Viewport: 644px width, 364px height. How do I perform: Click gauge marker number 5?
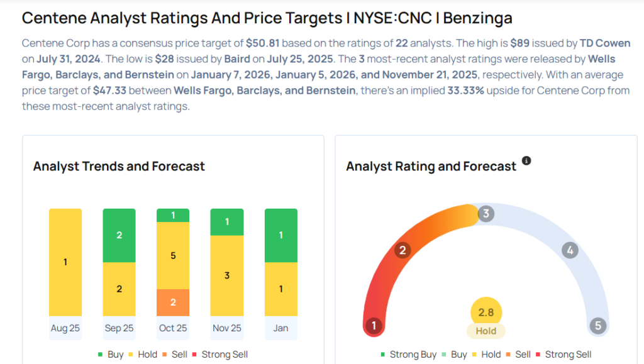click(597, 326)
